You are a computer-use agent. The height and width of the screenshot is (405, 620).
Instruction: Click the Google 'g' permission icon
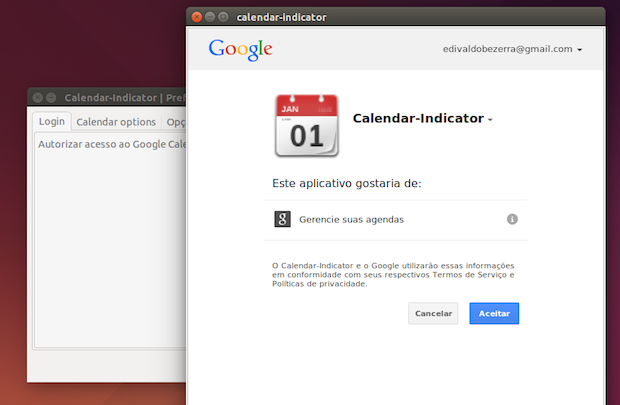coord(282,219)
